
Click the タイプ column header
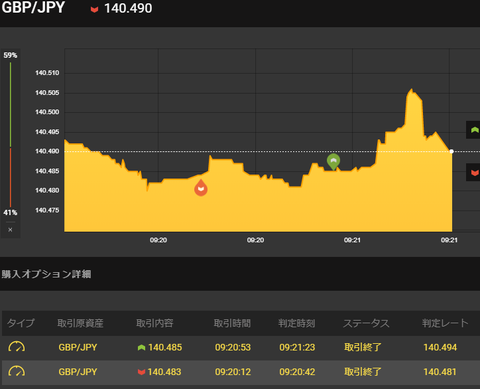pyautogui.click(x=21, y=323)
